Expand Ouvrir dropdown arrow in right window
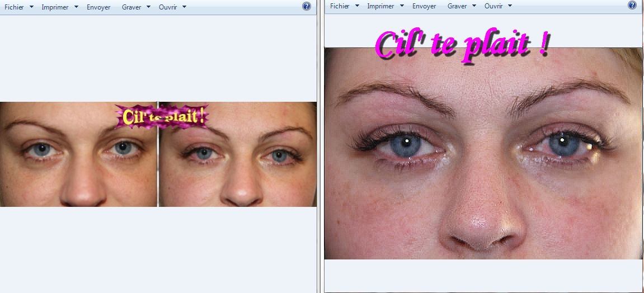 coord(510,6)
